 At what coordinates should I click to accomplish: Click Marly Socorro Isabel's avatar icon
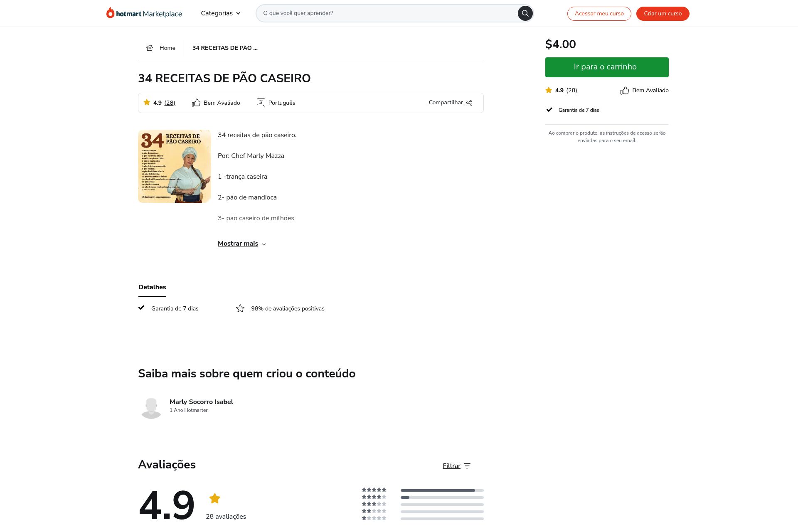(x=151, y=408)
